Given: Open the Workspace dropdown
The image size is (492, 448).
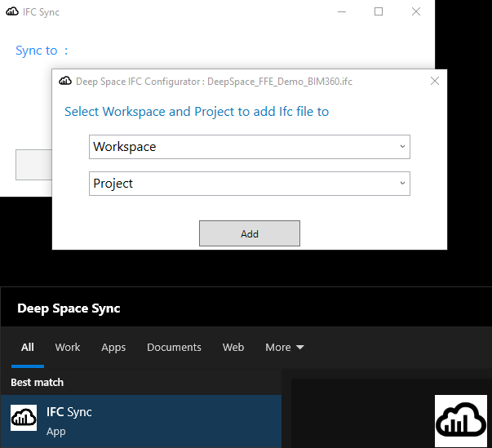Looking at the screenshot, I should 250,147.
